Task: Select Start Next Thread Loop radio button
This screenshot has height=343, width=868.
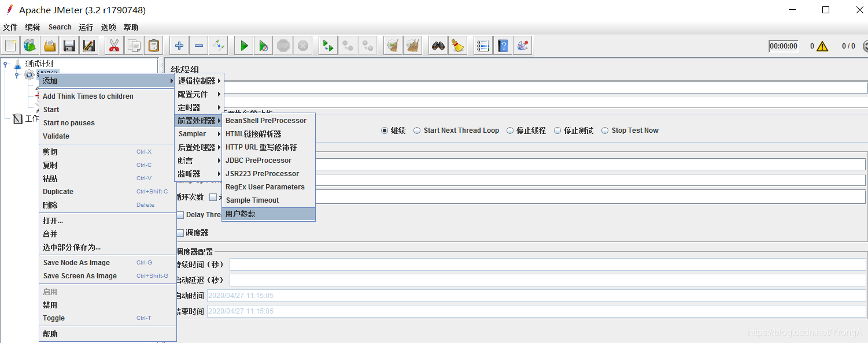Action: click(x=417, y=131)
